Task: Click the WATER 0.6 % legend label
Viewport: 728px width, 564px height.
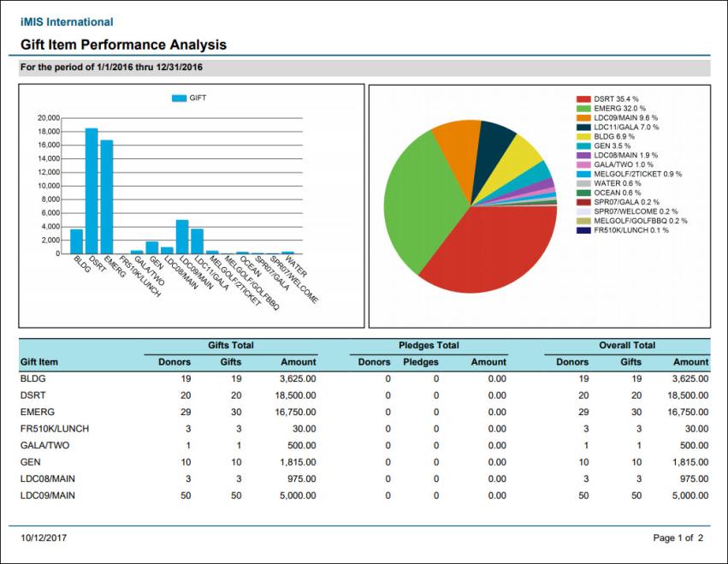Action: click(x=618, y=183)
